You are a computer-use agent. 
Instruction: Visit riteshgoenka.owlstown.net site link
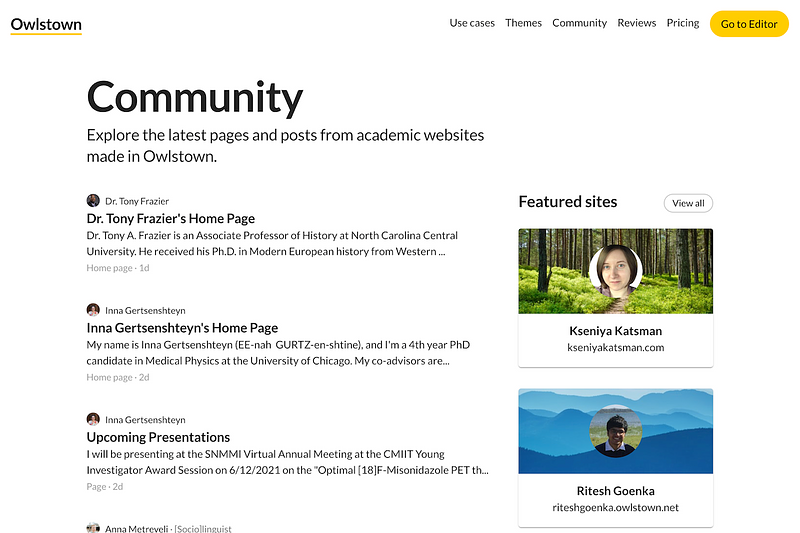(615, 507)
